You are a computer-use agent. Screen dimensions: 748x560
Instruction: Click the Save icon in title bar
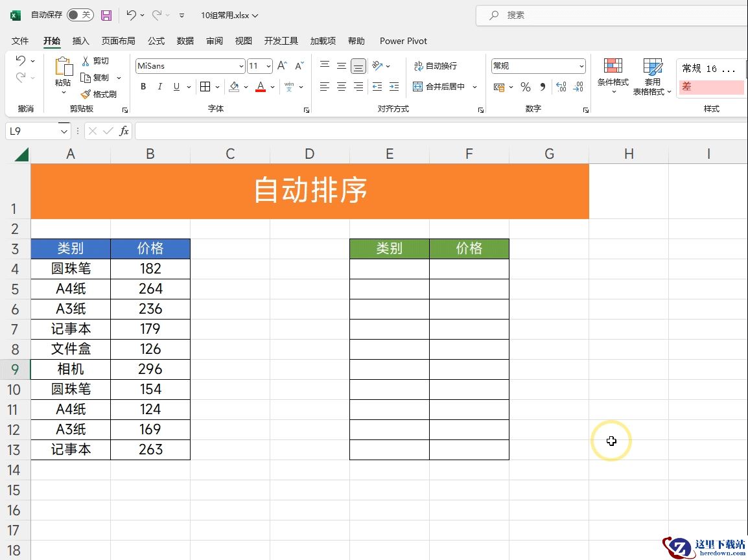[106, 16]
